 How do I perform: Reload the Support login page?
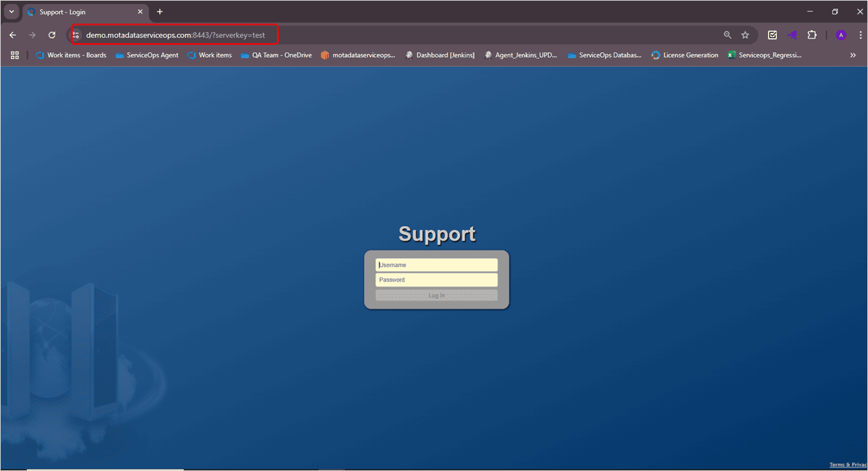click(51, 35)
